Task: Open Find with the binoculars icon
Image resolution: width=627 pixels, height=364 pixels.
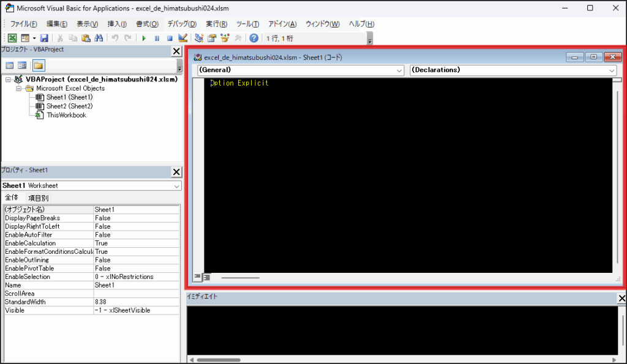Action: [99, 38]
